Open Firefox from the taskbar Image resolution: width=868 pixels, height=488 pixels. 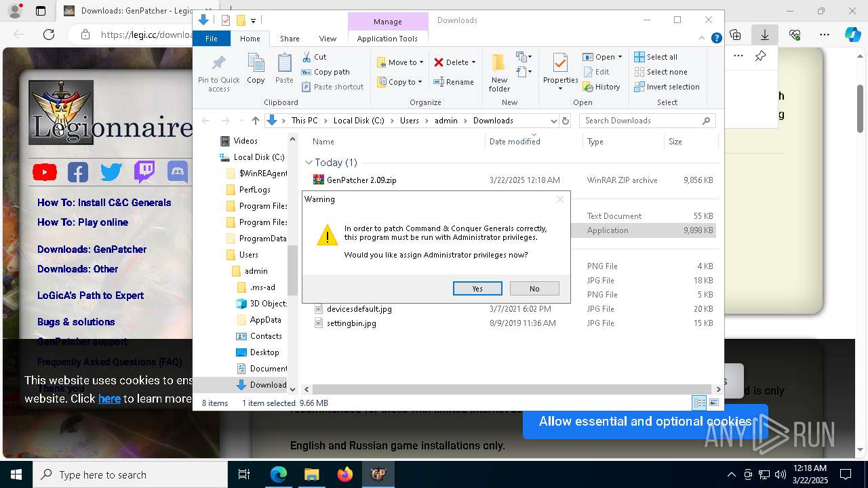(345, 474)
